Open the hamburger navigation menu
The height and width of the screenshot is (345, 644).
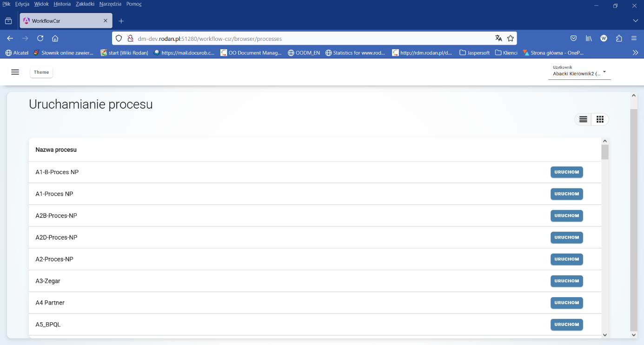click(x=15, y=72)
